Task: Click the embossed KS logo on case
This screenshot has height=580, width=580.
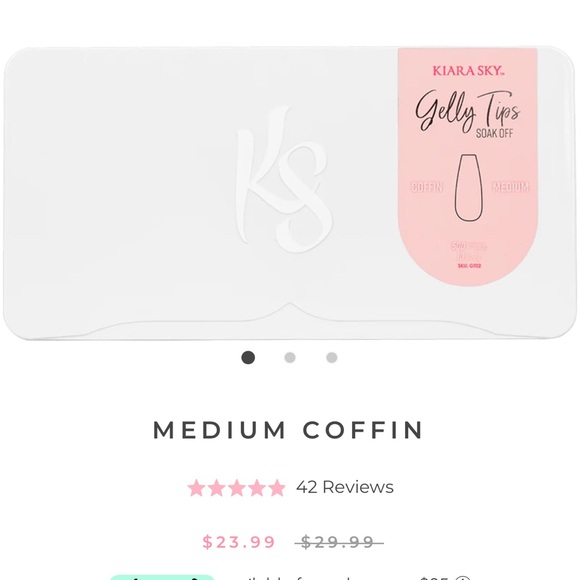Action: click(284, 180)
